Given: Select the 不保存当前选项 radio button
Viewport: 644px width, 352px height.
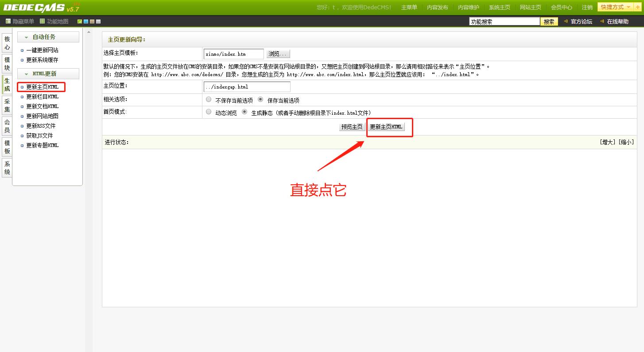Looking at the screenshot, I should (x=209, y=100).
